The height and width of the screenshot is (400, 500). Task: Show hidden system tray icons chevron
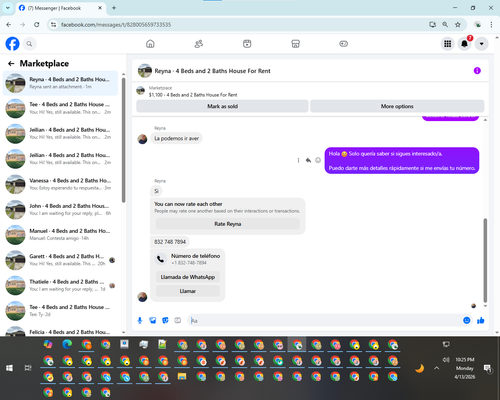click(436, 368)
